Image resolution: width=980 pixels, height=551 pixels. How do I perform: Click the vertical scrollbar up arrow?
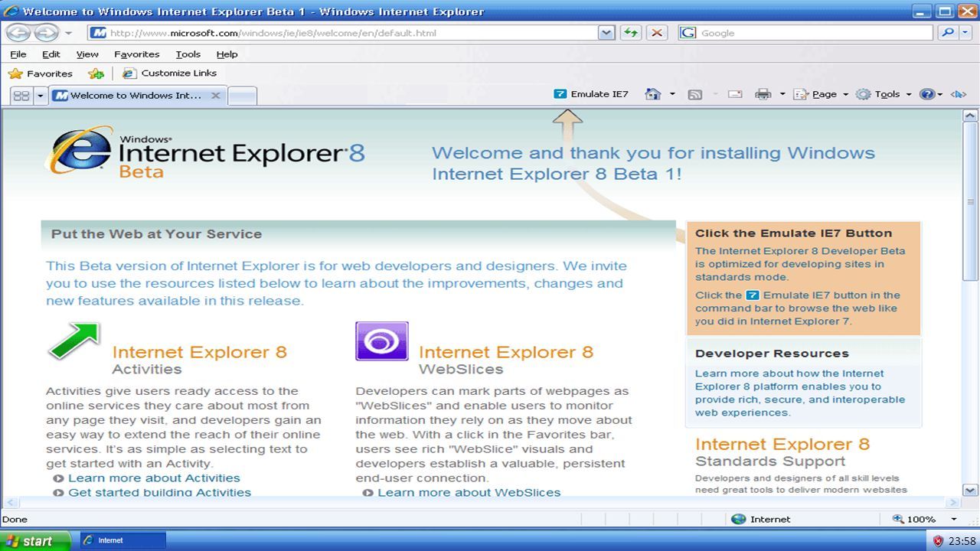970,116
